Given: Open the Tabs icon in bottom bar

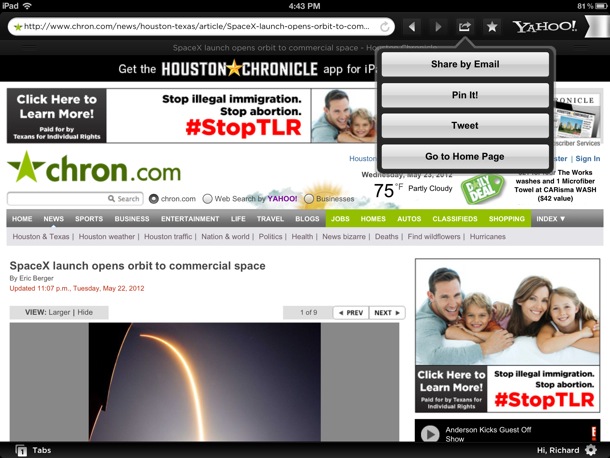Looking at the screenshot, I should pyautogui.click(x=21, y=450).
